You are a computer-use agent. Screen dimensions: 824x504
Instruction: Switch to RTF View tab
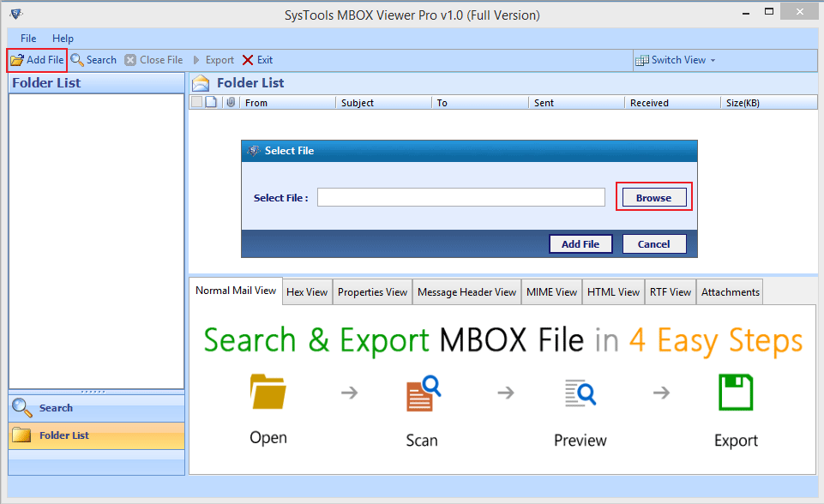[x=671, y=292]
